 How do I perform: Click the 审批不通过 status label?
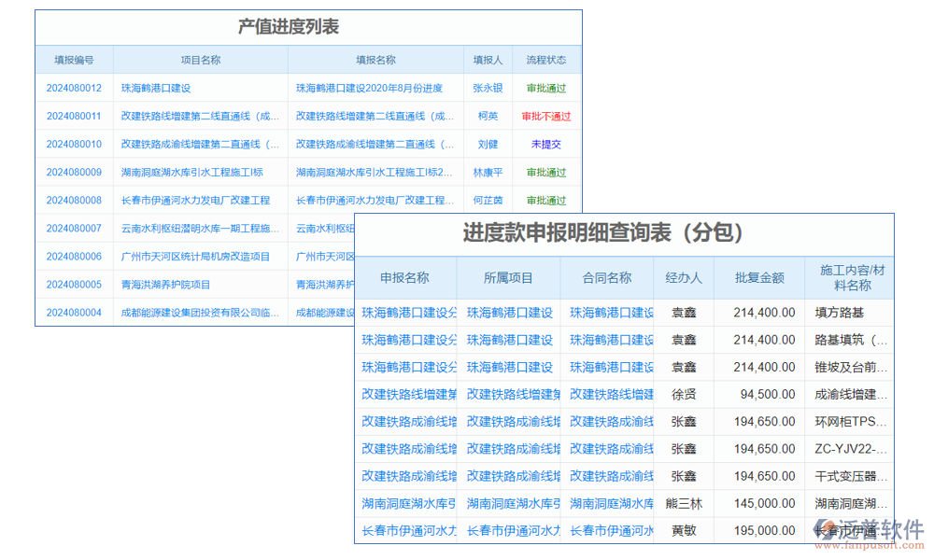pyautogui.click(x=546, y=117)
